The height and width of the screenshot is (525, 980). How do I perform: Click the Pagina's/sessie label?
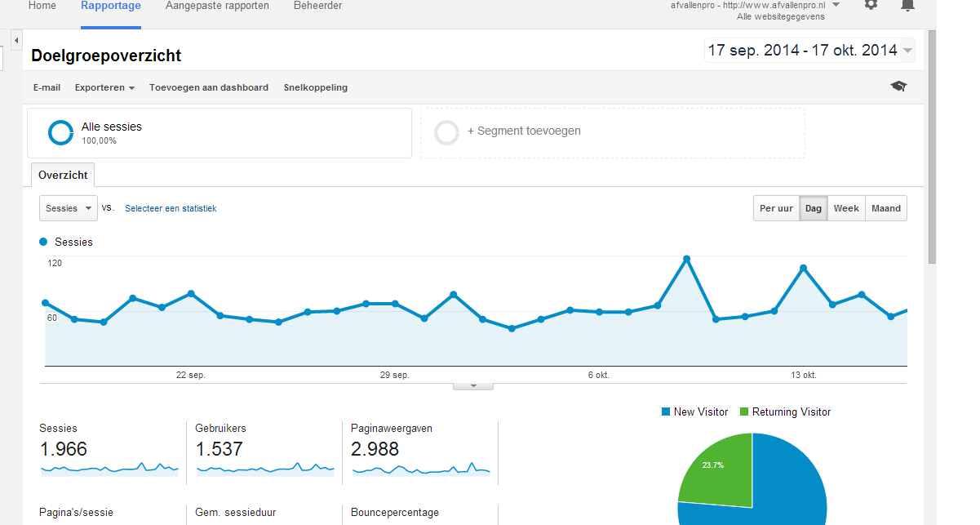(x=76, y=513)
